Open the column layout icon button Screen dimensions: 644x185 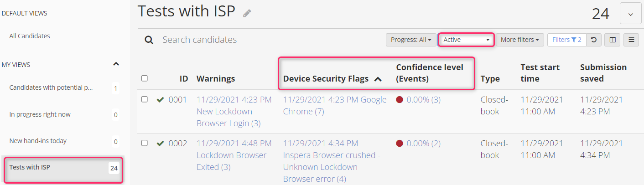613,40
